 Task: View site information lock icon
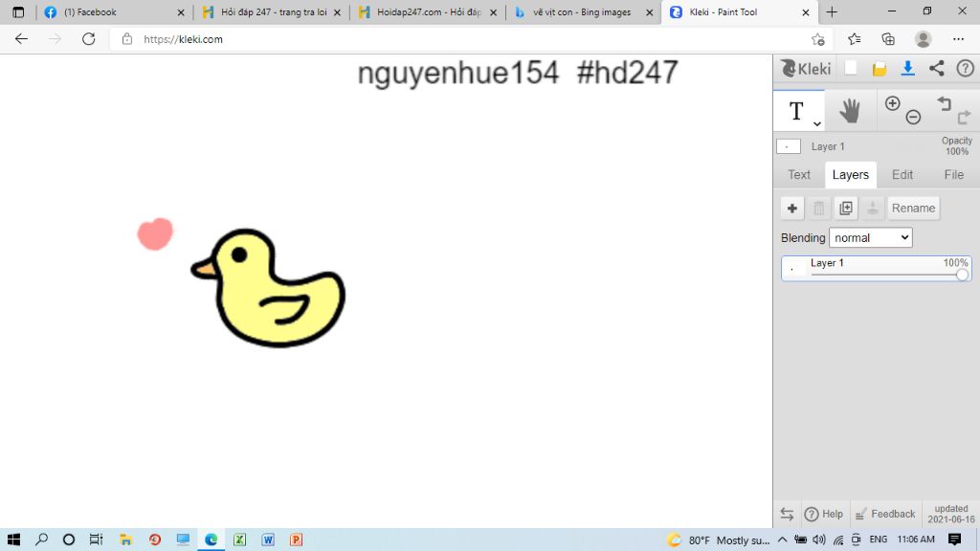pyautogui.click(x=127, y=38)
